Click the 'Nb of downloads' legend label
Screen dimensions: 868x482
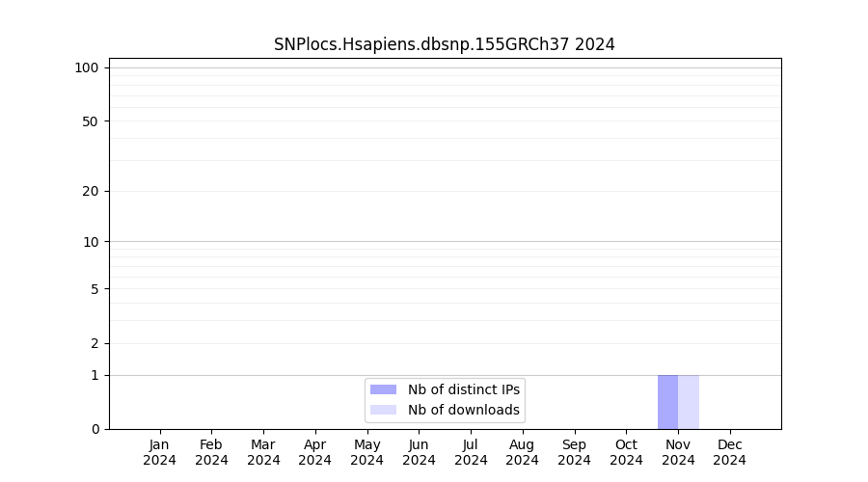463,410
